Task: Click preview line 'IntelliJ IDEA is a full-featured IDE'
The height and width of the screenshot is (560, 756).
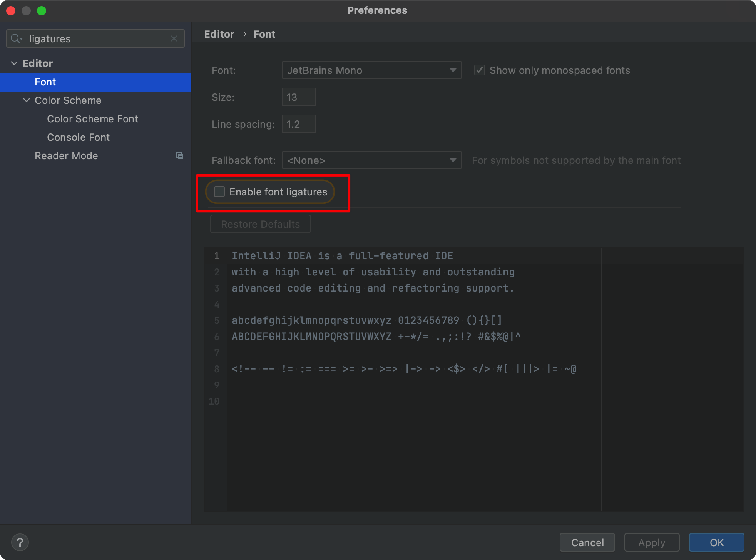Action: pyautogui.click(x=342, y=256)
